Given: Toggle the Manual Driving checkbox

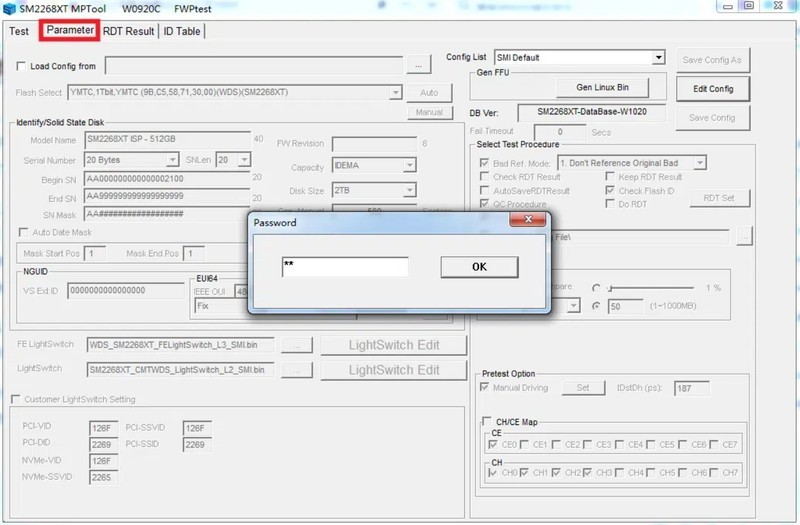Looking at the screenshot, I should coord(484,387).
